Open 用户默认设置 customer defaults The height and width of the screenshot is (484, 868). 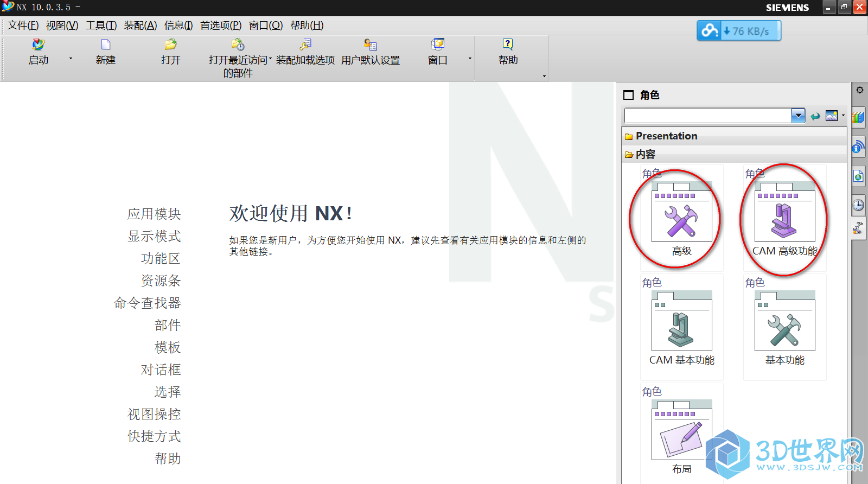371,44
